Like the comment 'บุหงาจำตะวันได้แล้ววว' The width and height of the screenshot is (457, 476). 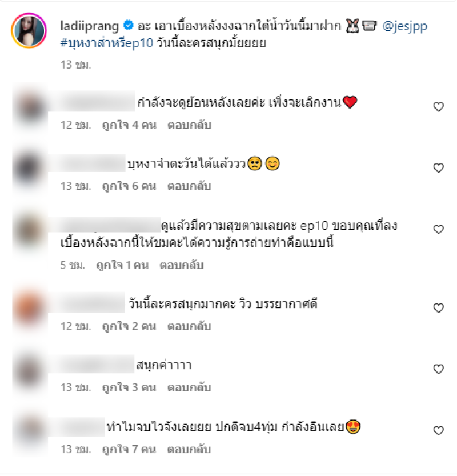(438, 168)
